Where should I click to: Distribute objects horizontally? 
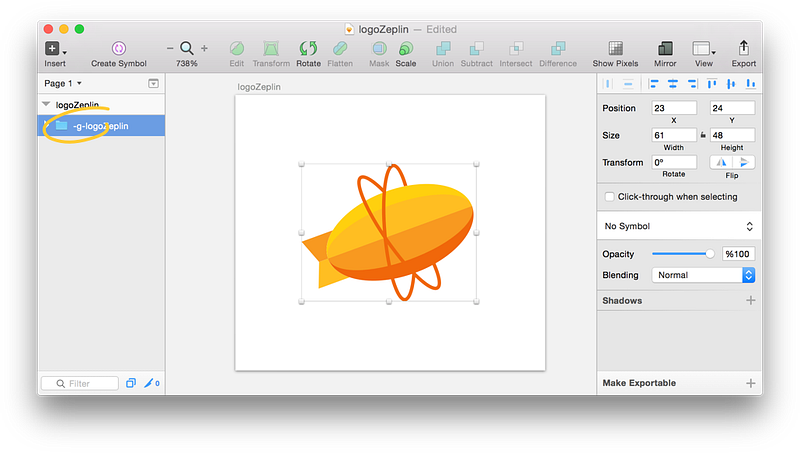(x=608, y=84)
